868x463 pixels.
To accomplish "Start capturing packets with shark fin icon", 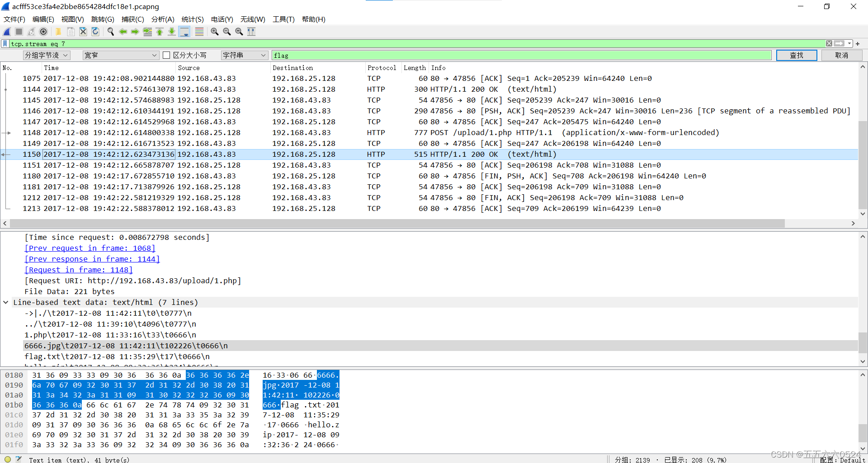I will pyautogui.click(x=7, y=32).
